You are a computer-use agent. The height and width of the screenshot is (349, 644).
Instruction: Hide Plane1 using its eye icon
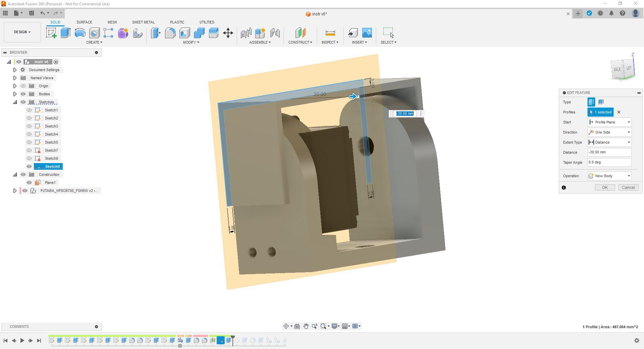click(29, 183)
